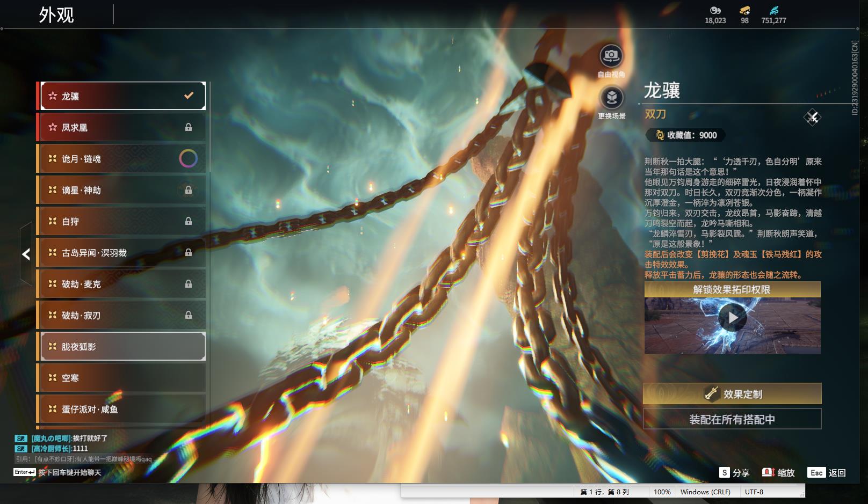Screen dimensions: 868x504
Task: Play the 龙骧 effect preview video
Action: 733,318
